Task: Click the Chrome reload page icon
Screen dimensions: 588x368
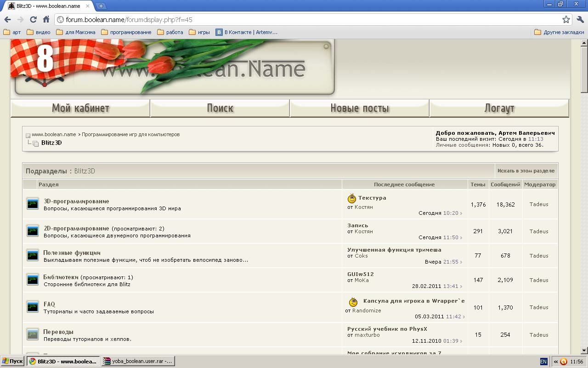Action: click(x=33, y=19)
